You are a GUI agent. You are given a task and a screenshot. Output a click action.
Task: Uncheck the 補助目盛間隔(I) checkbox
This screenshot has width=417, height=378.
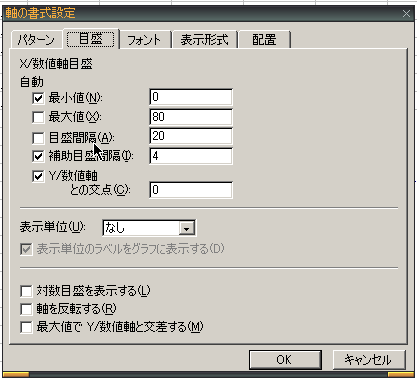(x=38, y=156)
